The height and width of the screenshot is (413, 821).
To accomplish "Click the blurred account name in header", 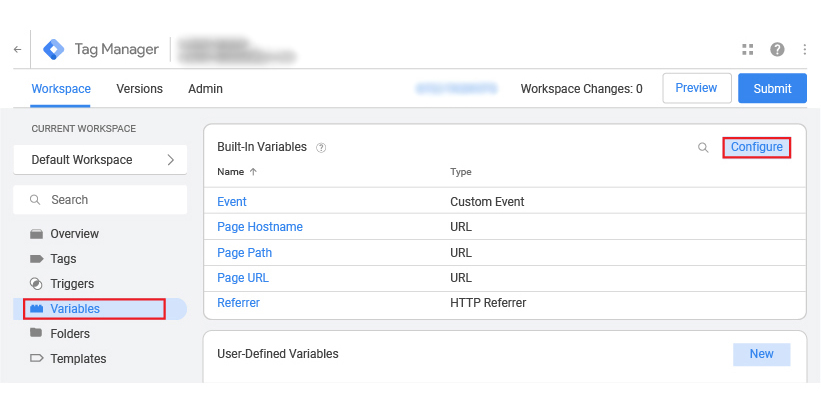I will tap(237, 50).
